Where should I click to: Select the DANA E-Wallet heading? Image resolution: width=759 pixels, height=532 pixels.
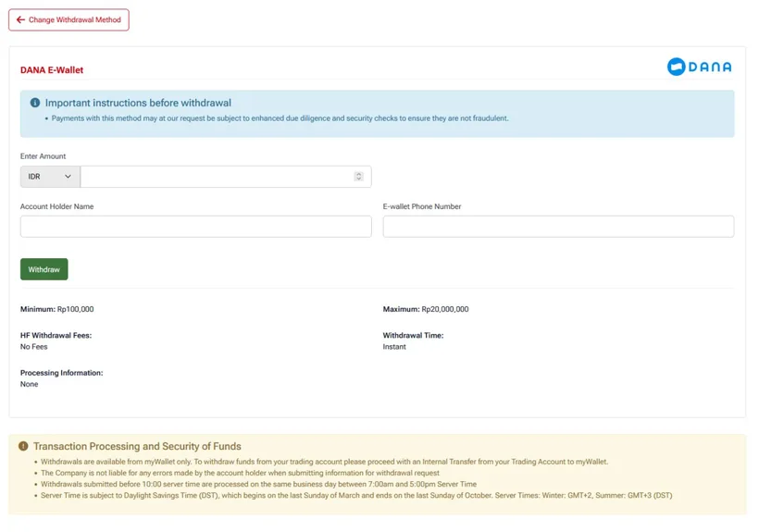click(52, 70)
